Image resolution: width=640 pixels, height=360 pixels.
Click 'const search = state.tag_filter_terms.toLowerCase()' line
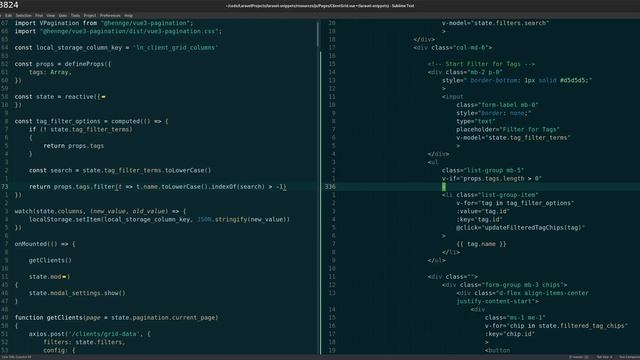tap(120, 170)
